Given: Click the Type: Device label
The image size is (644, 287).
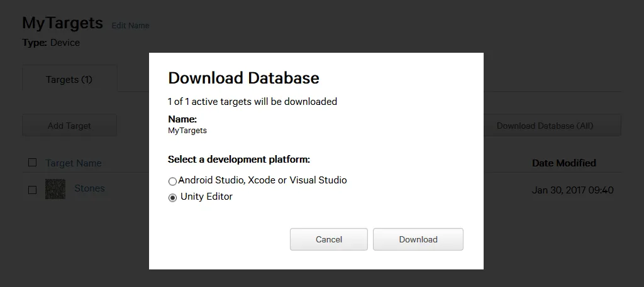Looking at the screenshot, I should [x=51, y=43].
